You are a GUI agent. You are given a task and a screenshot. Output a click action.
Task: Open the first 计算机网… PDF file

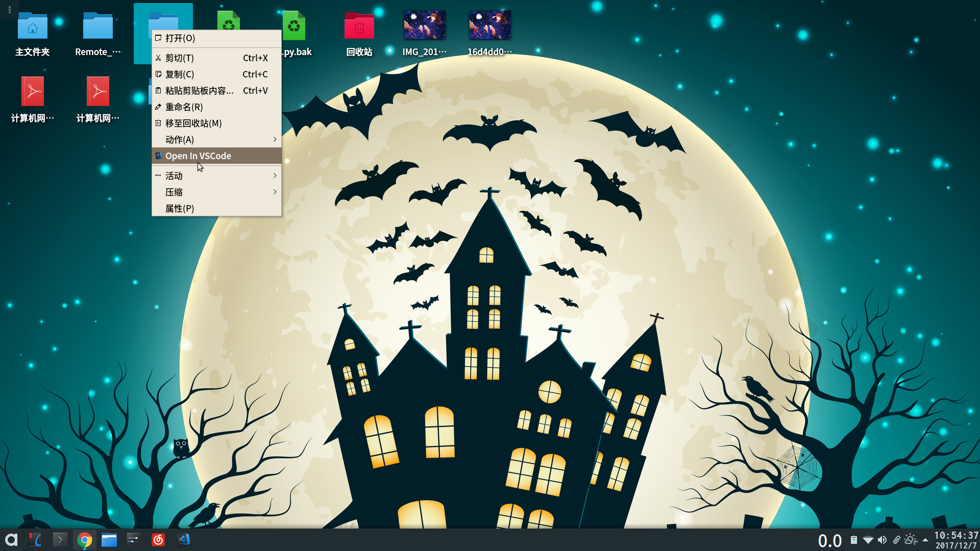33,99
